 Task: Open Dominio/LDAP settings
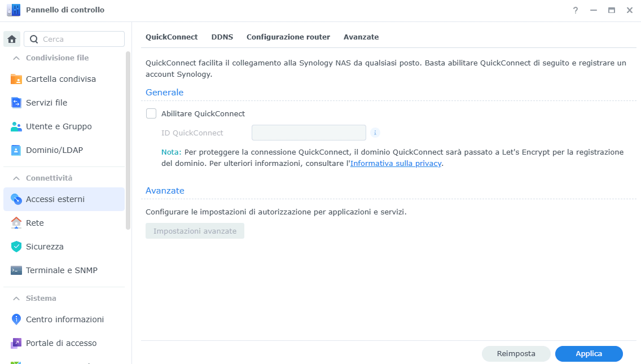[x=64, y=150]
